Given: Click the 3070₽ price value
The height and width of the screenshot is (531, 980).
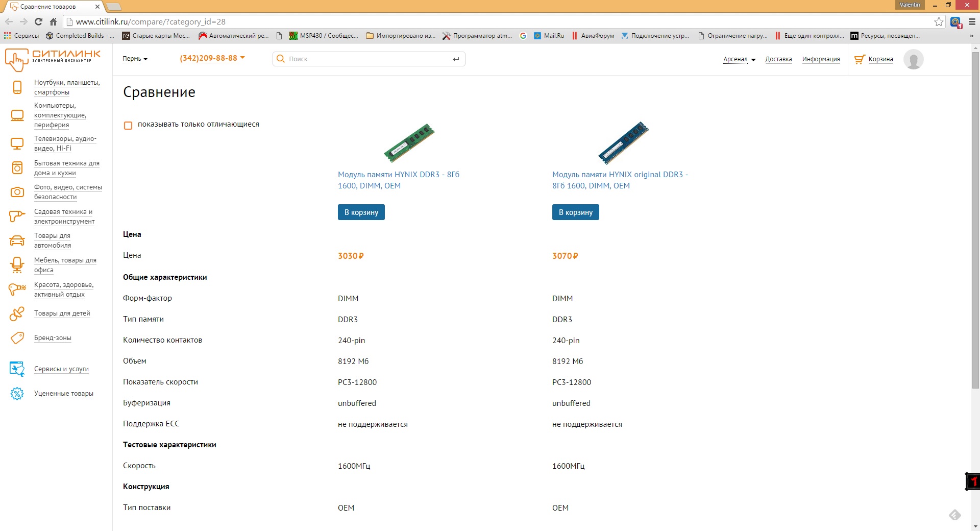Looking at the screenshot, I should tap(565, 256).
